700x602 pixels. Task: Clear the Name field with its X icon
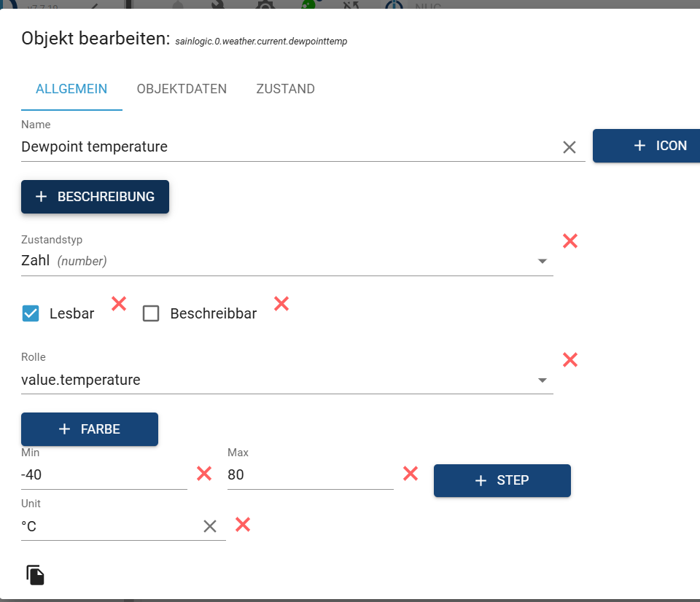[569, 147]
